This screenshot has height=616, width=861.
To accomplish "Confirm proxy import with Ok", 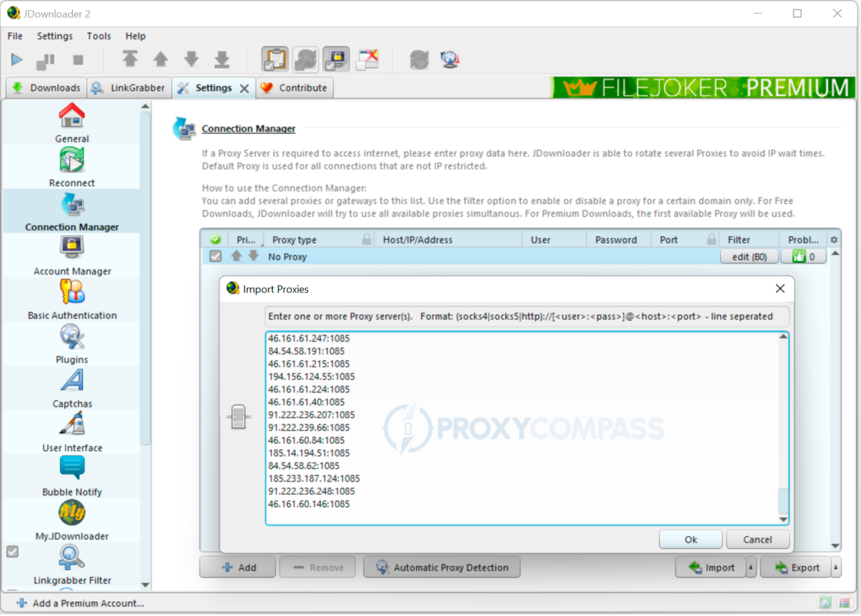I will tap(690, 539).
